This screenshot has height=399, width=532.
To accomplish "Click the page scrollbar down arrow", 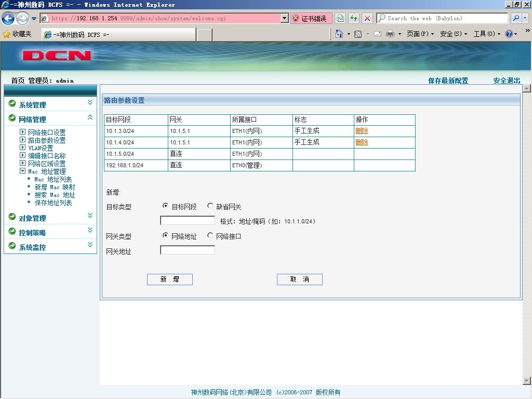I will pyautogui.click(x=527, y=381).
